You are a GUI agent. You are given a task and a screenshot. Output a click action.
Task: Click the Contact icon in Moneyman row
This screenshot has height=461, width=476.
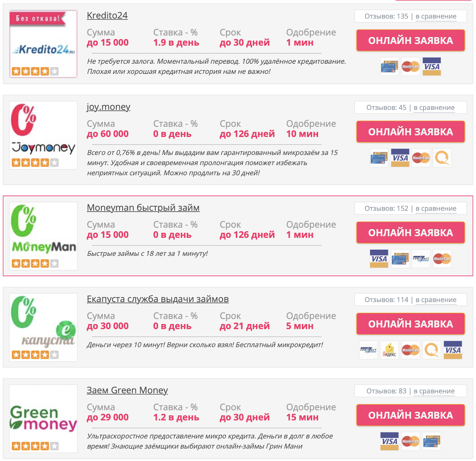tap(421, 259)
